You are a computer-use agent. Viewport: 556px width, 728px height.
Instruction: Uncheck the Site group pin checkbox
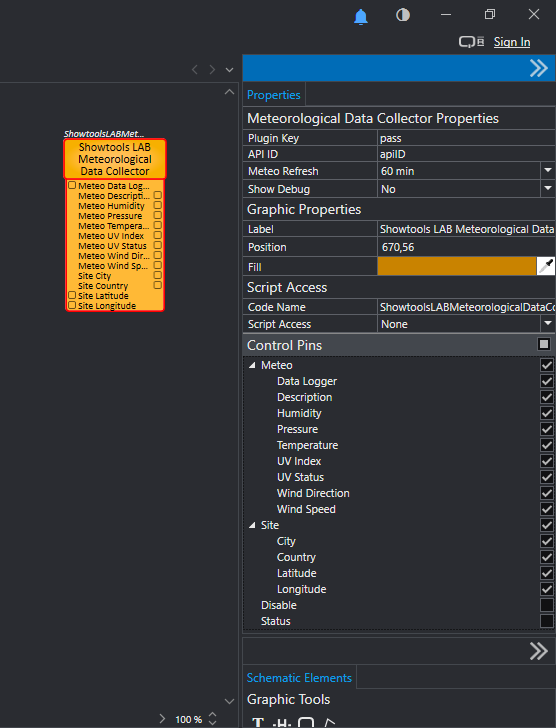[547, 525]
